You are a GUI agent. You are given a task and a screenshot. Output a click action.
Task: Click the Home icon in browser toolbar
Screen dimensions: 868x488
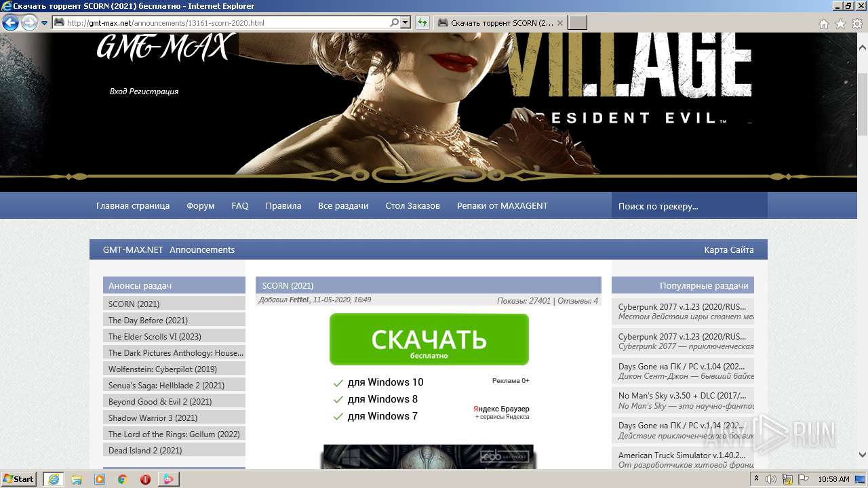coord(823,24)
